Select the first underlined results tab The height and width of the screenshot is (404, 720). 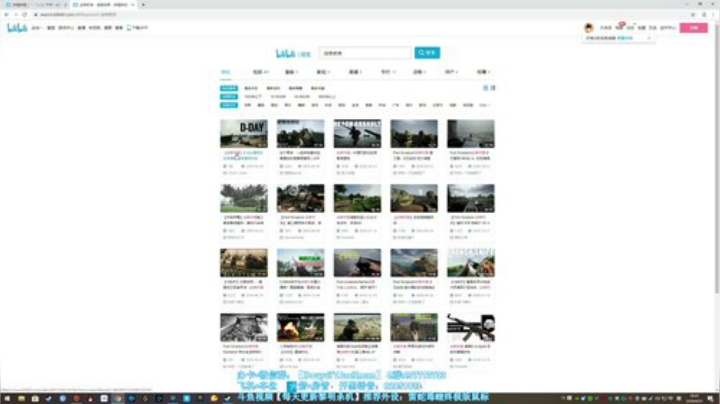pyautogui.click(x=225, y=72)
